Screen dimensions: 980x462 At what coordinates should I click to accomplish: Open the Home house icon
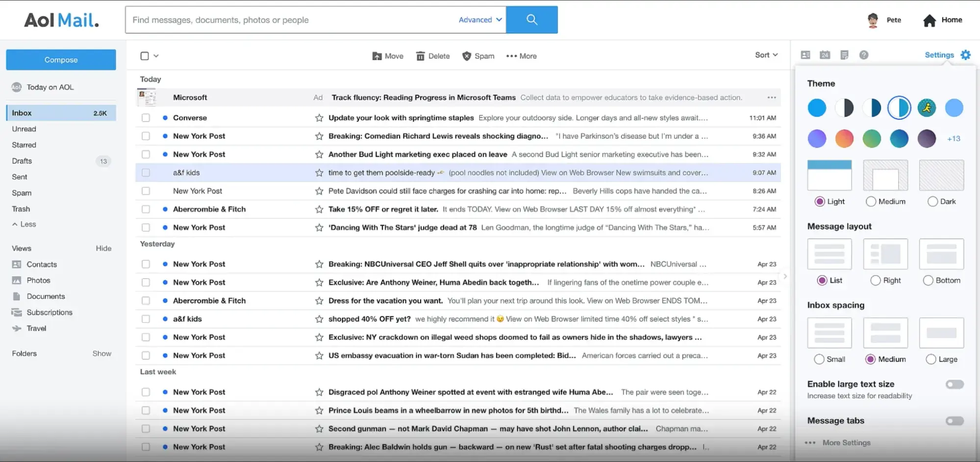(929, 20)
